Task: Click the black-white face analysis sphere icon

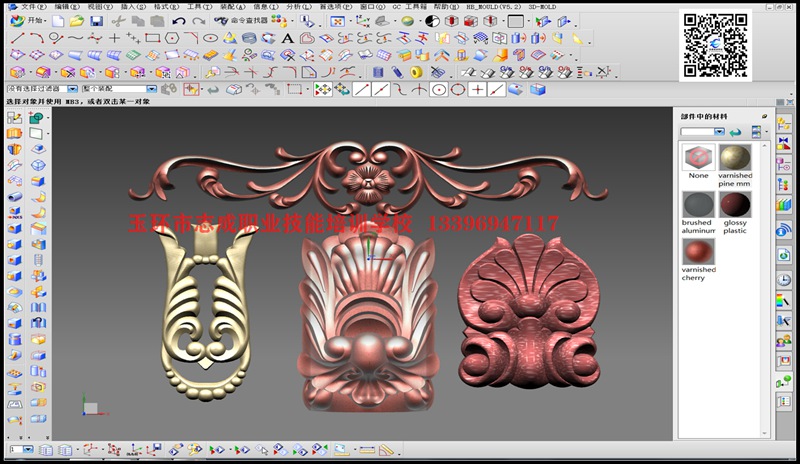Action: tap(432, 21)
